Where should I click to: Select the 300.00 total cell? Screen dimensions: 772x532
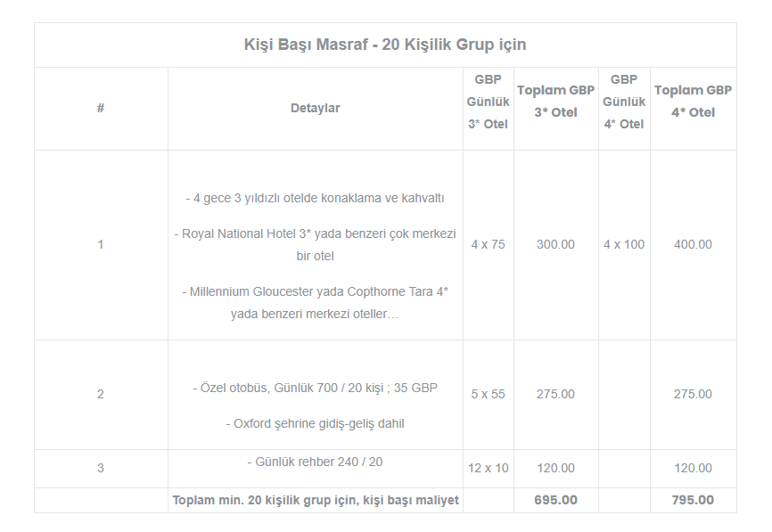point(555,244)
